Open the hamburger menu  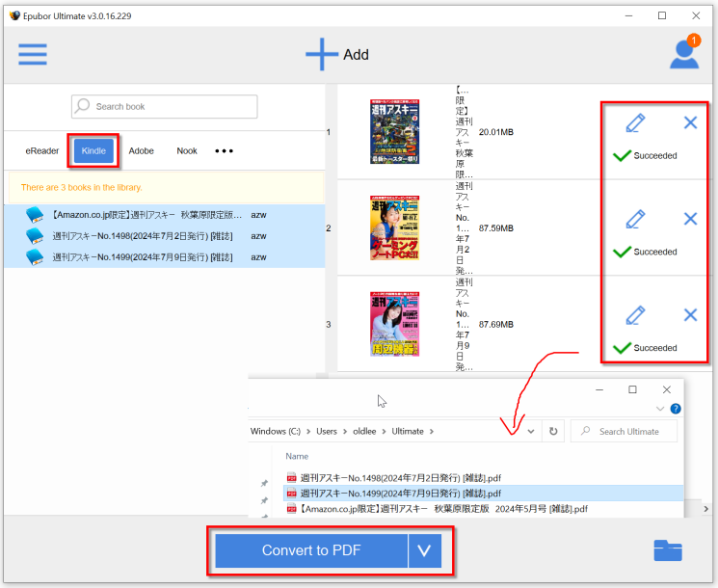click(x=33, y=55)
